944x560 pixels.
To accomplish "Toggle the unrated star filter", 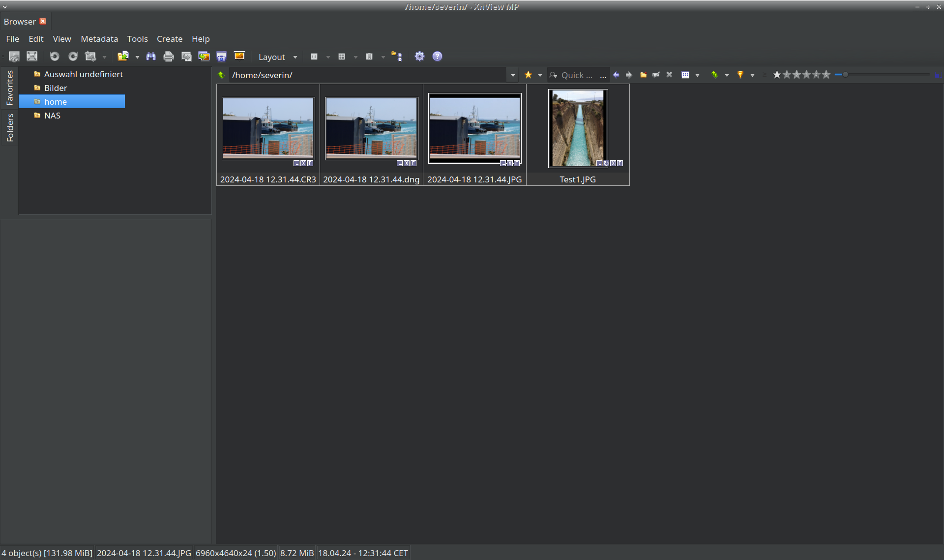I will coord(777,75).
